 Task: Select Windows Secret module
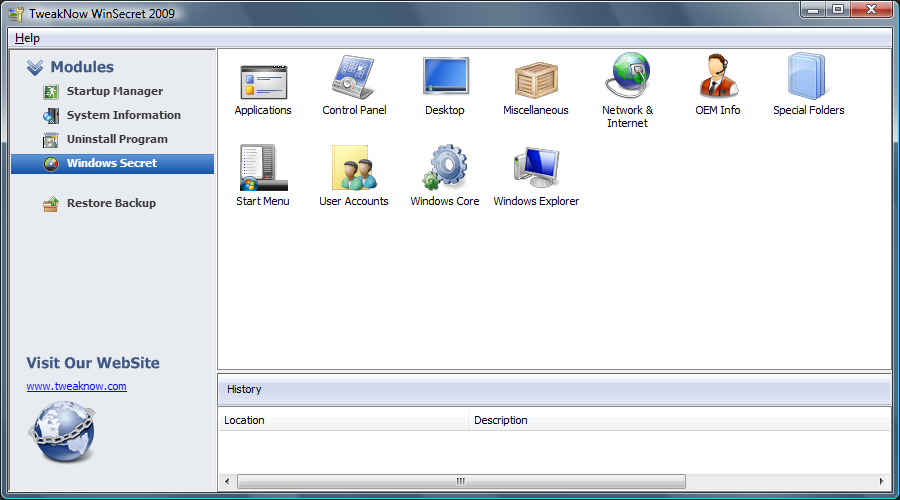[112, 164]
